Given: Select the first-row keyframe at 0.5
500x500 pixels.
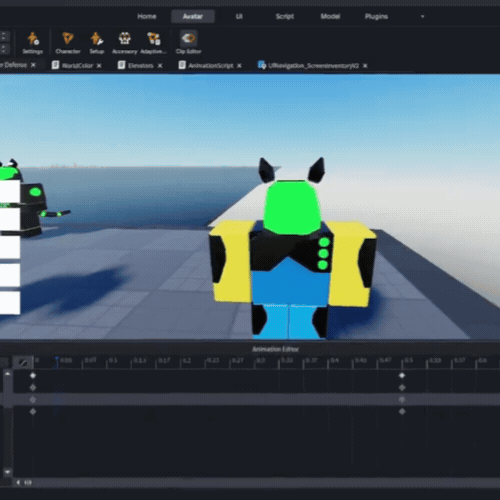Looking at the screenshot, I should click(x=402, y=376).
